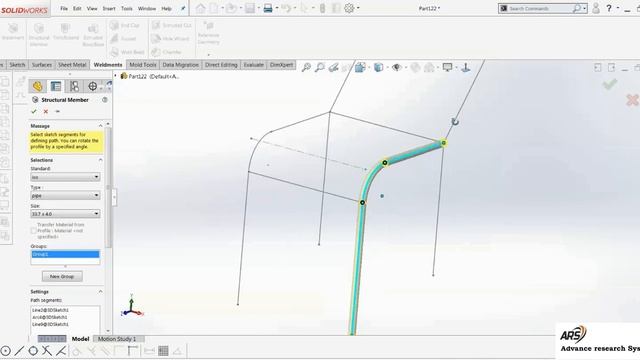Click the New Group button
Screen dimensions: 640x360
coord(62,276)
